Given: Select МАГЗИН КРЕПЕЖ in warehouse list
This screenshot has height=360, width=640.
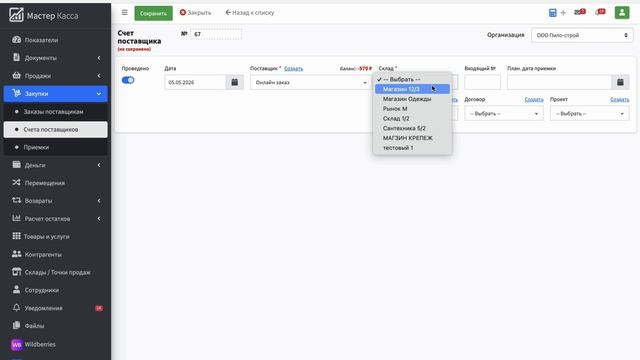Looking at the screenshot, I should (x=412, y=138).
